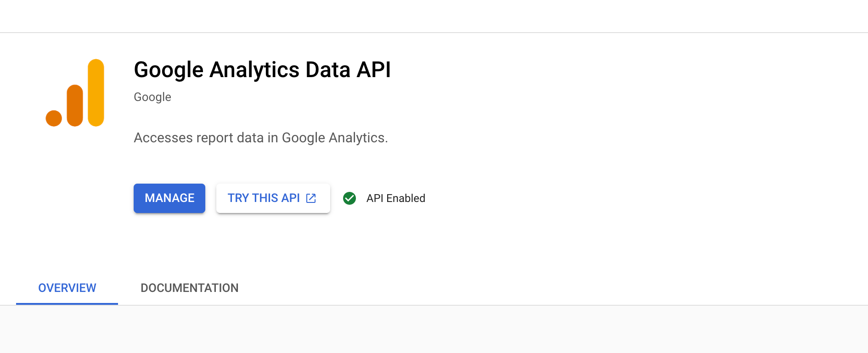Click the tall yellow bar in the logo
The height and width of the screenshot is (353, 868).
[96, 93]
